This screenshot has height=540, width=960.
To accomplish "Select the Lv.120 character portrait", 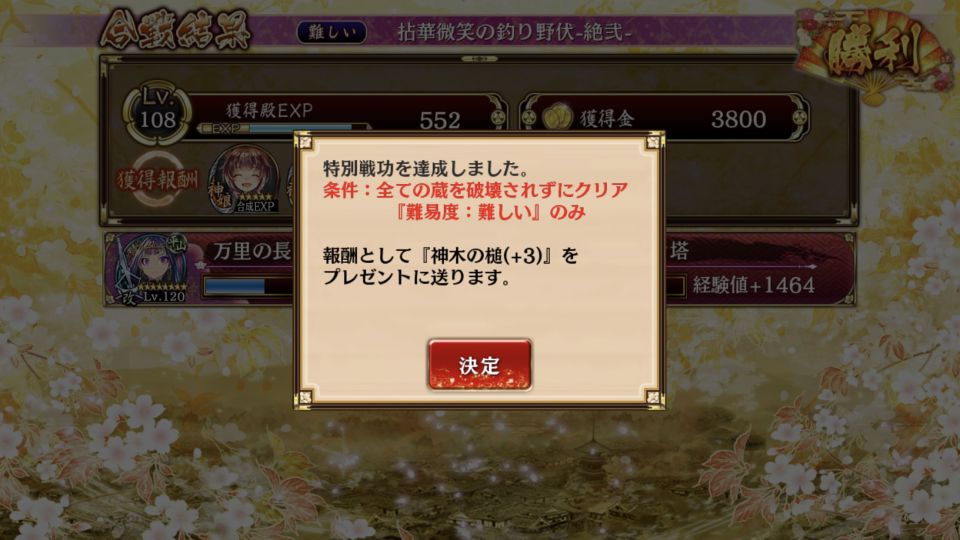I will [x=151, y=268].
